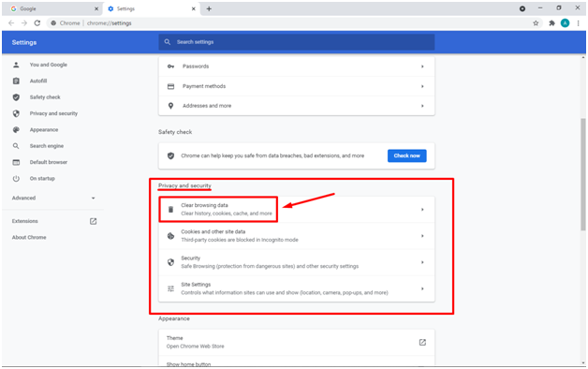
Task: Click the Check now button
Action: tap(407, 155)
